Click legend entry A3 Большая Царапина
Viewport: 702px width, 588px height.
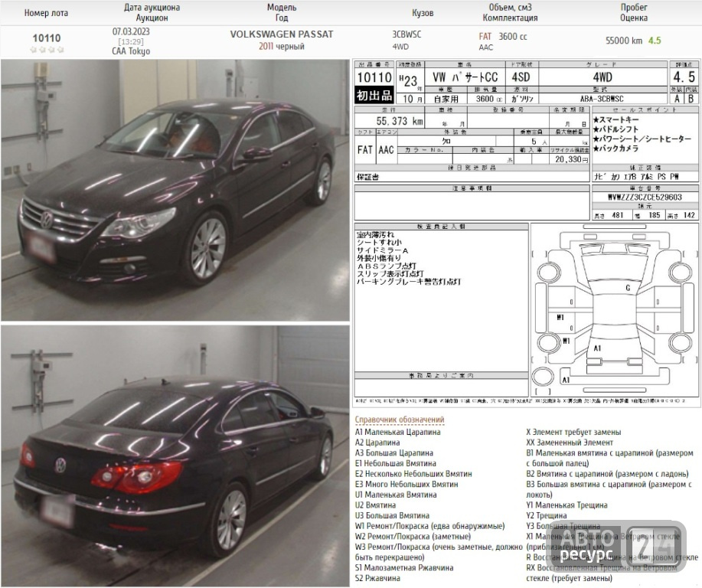tap(394, 452)
